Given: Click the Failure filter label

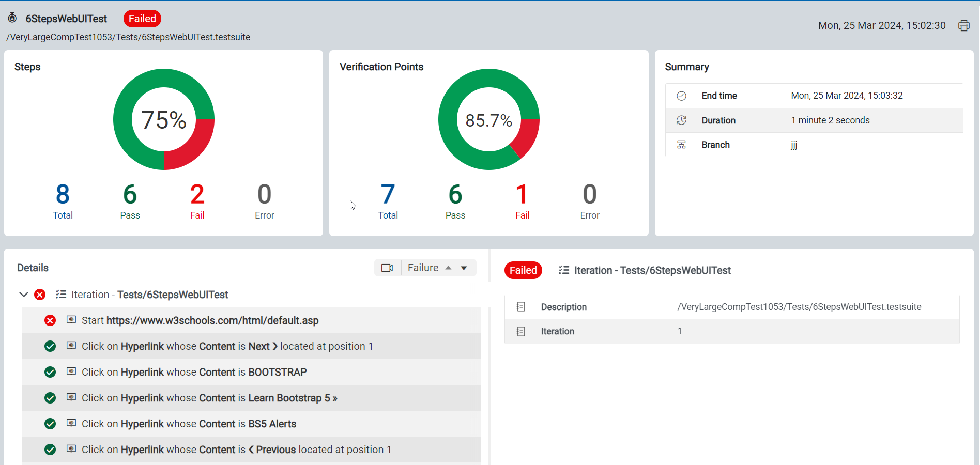Looking at the screenshot, I should pyautogui.click(x=423, y=268).
